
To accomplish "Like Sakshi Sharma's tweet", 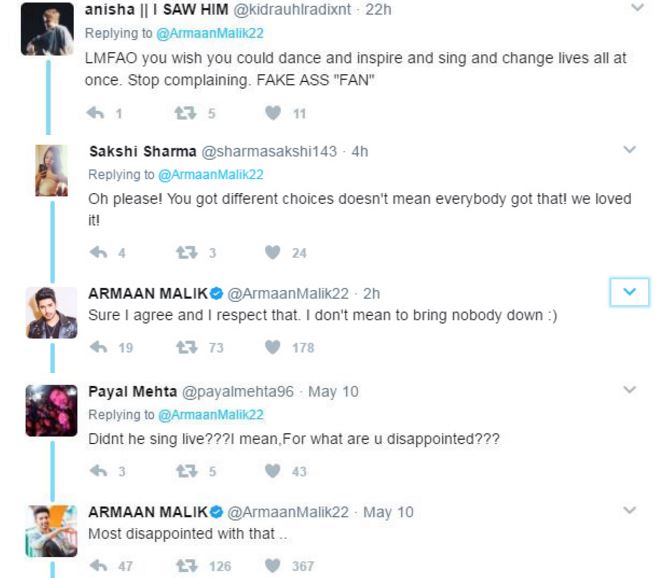I will pos(273,252).
